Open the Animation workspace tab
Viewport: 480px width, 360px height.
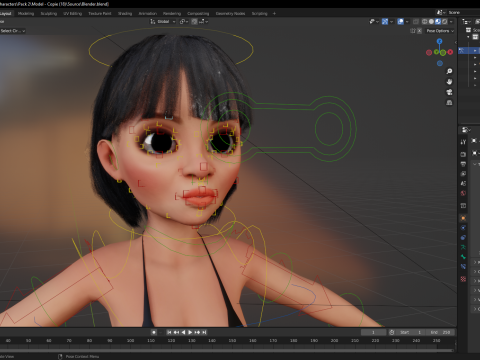pos(148,14)
